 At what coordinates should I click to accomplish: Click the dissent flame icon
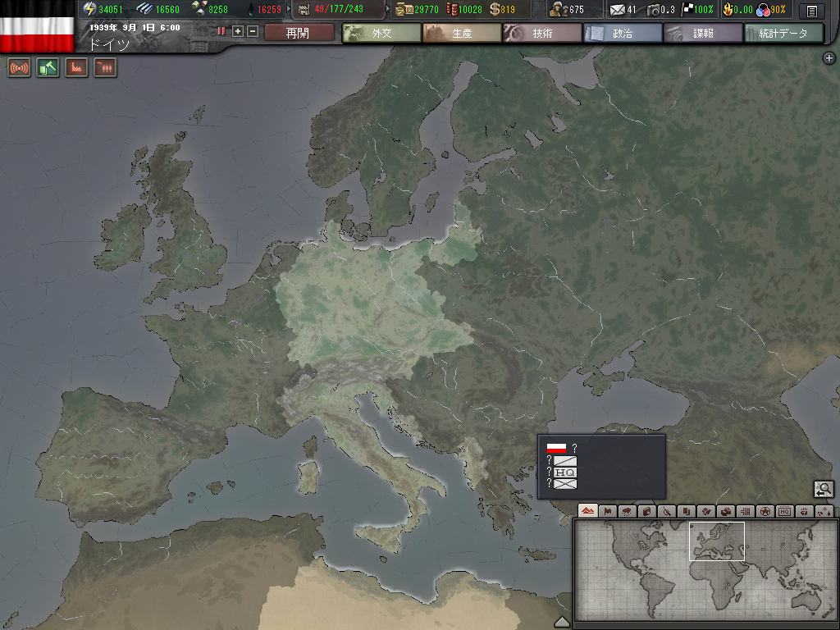[x=728, y=9]
